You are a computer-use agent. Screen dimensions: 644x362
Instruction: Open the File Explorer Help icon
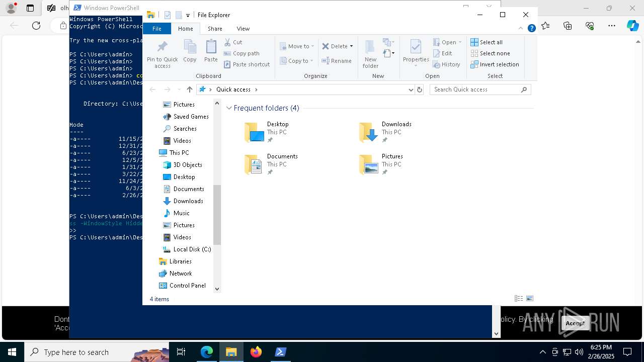[531, 29]
